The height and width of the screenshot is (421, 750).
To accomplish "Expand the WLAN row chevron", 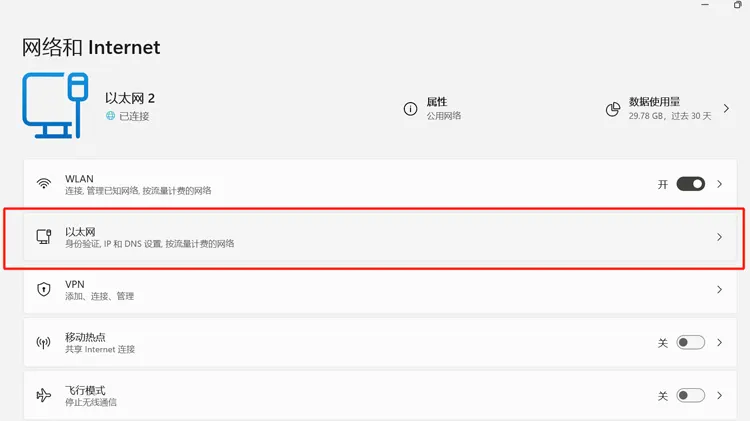I will [719, 184].
